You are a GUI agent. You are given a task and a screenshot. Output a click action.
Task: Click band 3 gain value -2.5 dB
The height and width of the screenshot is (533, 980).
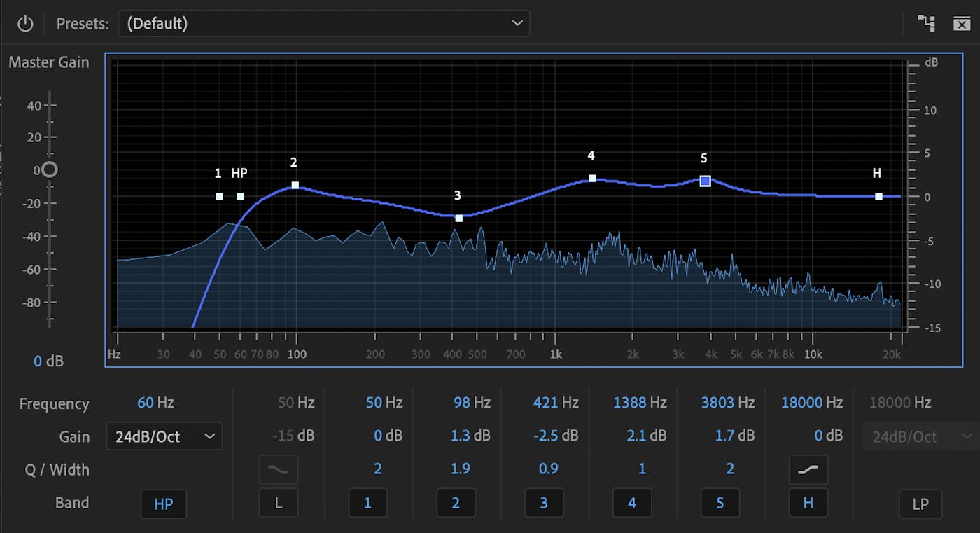coord(555,436)
